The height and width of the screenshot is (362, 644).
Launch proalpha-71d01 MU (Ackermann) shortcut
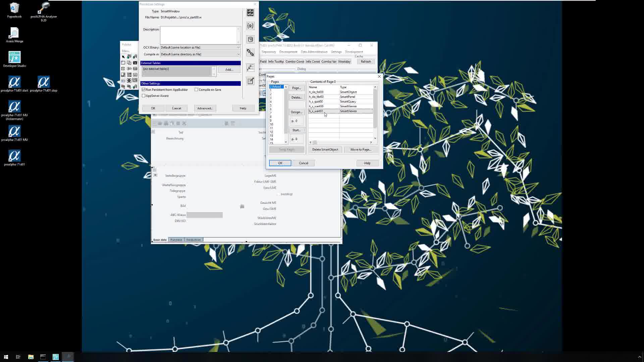tap(14, 110)
